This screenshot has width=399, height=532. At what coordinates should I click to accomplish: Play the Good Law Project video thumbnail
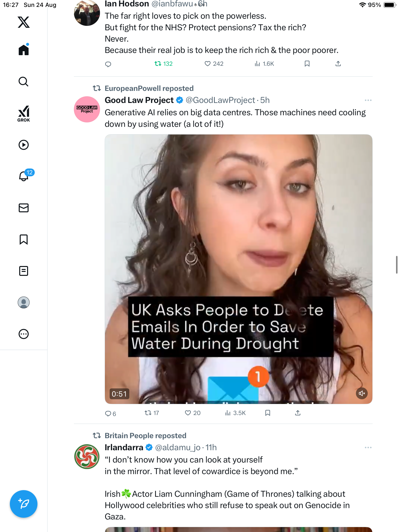(238, 246)
